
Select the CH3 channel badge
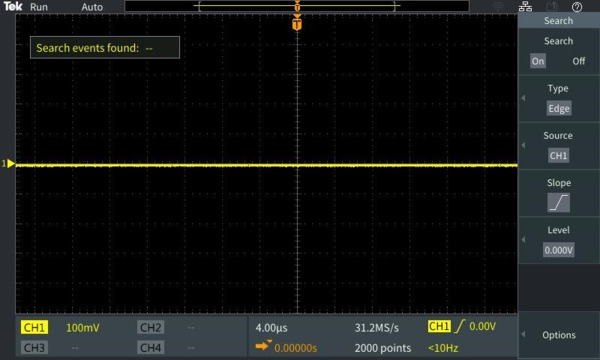click(x=34, y=348)
